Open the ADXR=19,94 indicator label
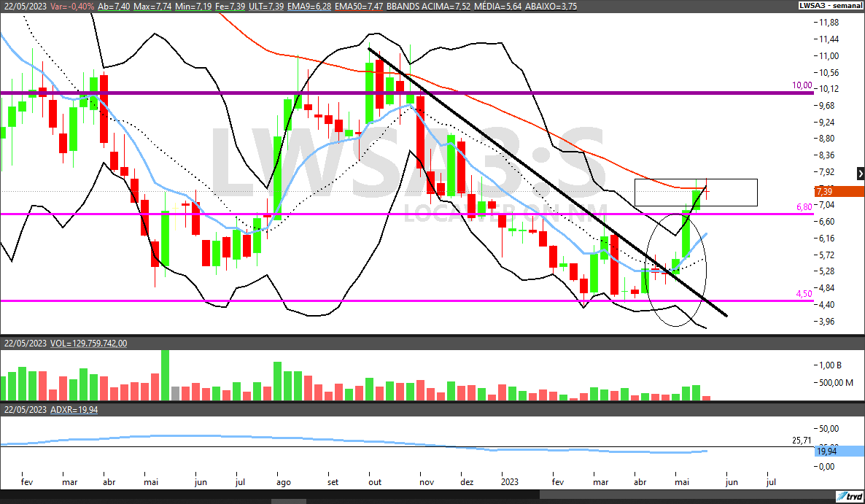This screenshot has width=865, height=504. pos(74,409)
